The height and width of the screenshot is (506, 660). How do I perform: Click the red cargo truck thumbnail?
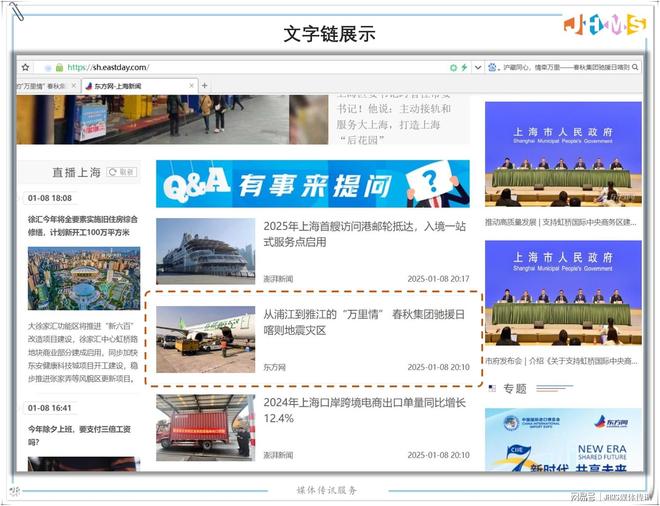(205, 427)
